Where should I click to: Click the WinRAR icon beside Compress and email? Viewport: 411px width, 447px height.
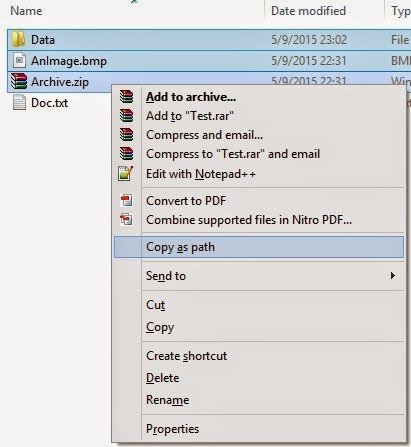point(127,135)
